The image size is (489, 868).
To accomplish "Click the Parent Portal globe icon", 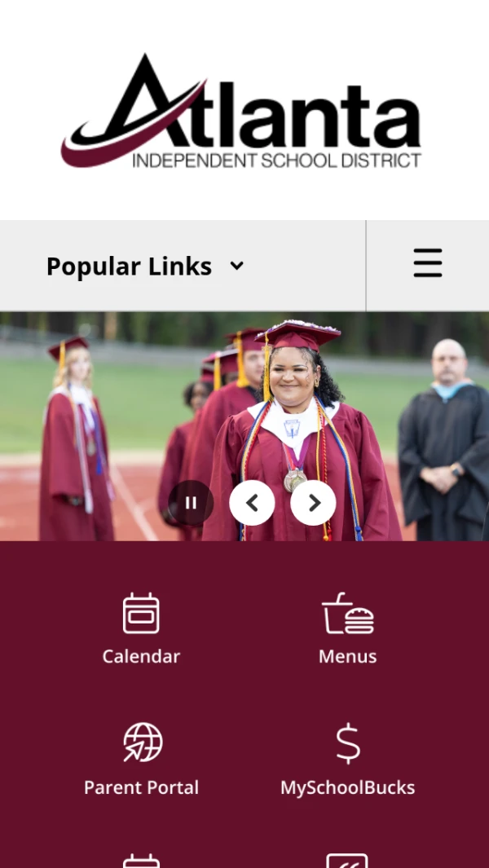I will click(x=143, y=742).
